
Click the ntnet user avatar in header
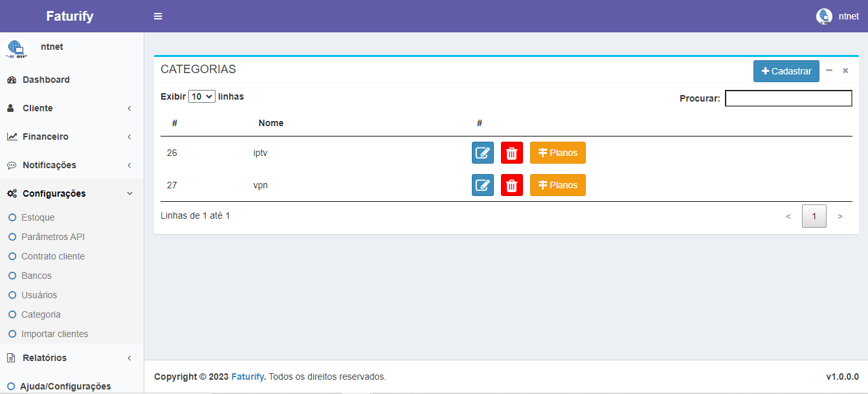coord(824,16)
